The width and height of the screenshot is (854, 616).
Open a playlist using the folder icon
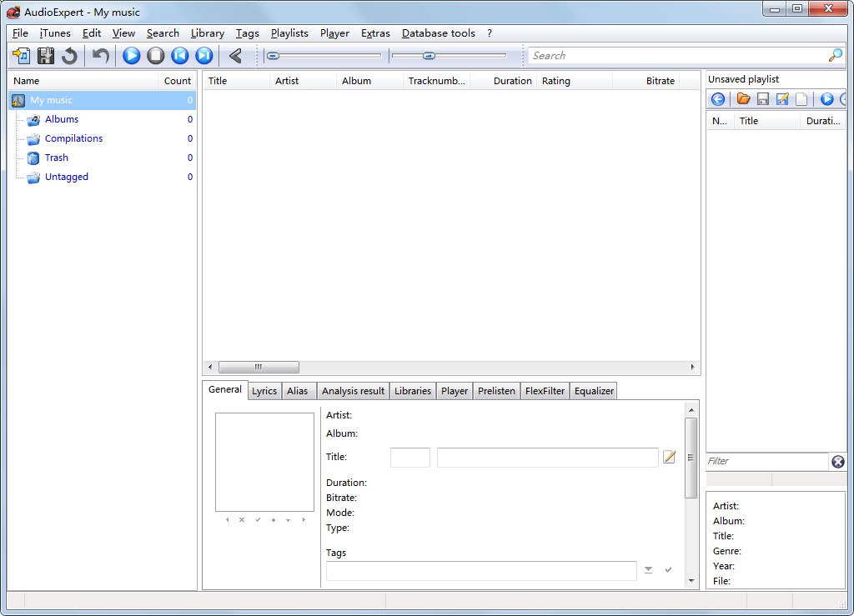pos(742,98)
